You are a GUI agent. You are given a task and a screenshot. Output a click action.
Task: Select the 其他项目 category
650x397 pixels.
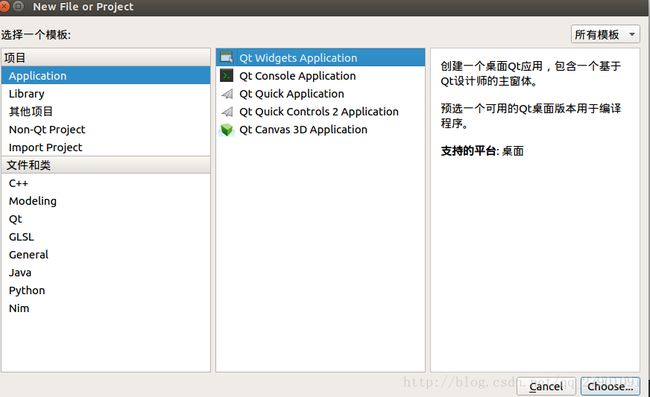click(106, 111)
